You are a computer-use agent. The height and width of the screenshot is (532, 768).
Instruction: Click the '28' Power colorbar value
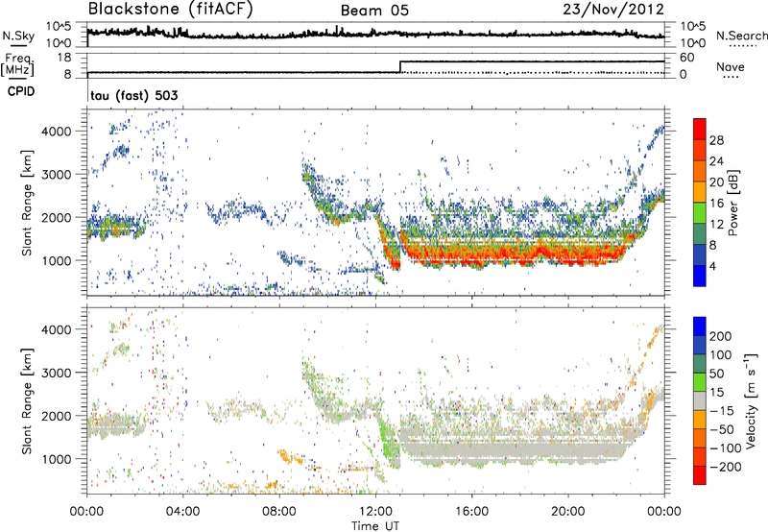pos(716,140)
